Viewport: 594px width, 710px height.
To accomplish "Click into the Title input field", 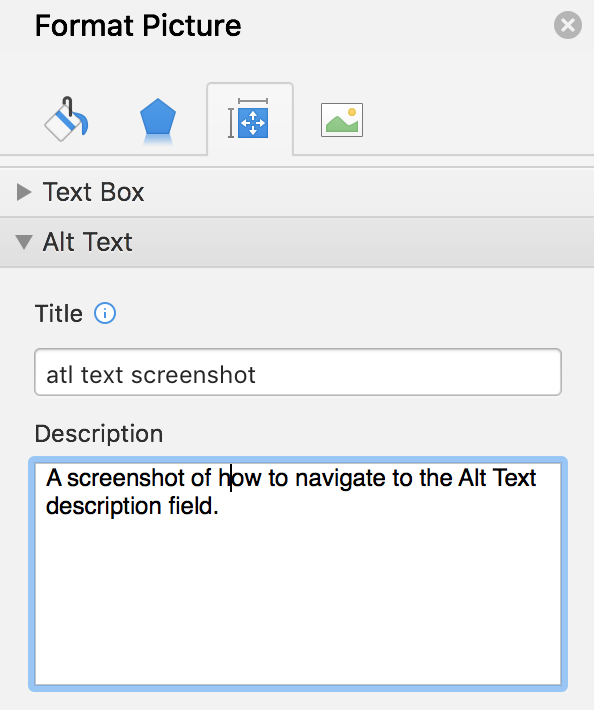I will 298,372.
